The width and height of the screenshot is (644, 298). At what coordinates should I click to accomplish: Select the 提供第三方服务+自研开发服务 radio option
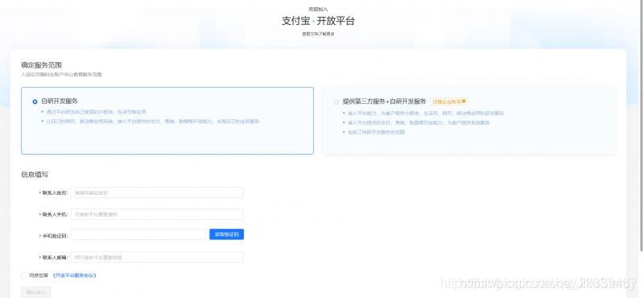pos(336,101)
